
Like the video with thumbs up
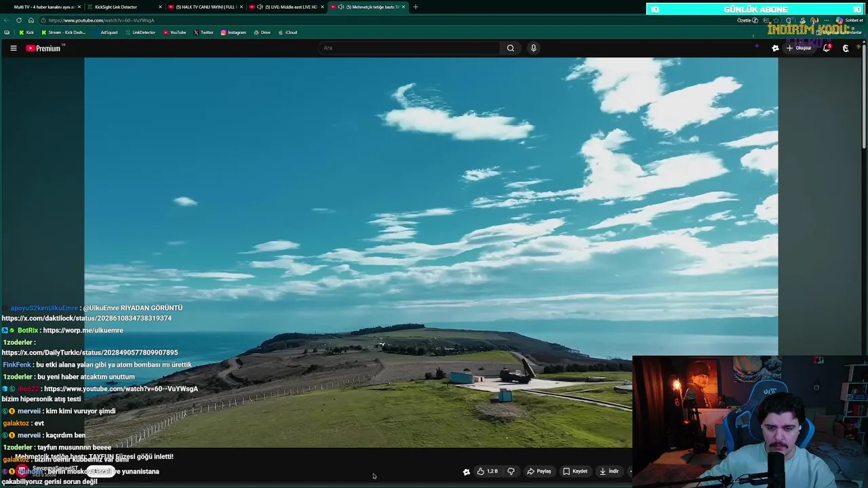click(487, 471)
